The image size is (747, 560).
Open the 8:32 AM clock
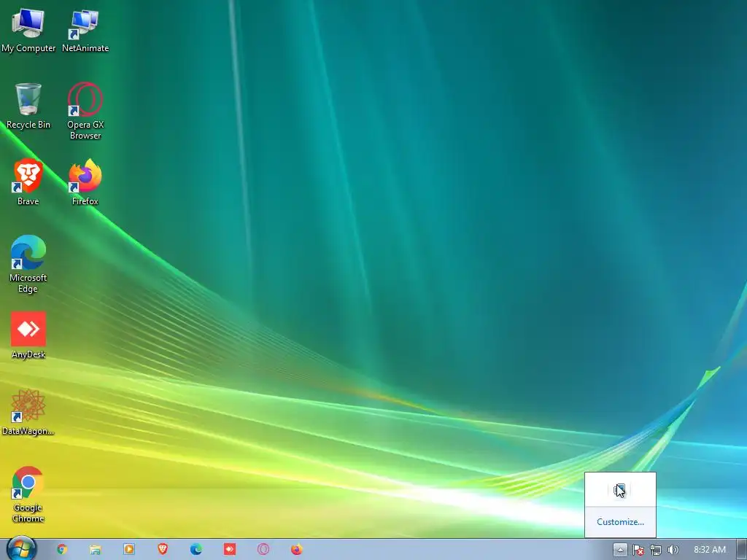(x=709, y=550)
